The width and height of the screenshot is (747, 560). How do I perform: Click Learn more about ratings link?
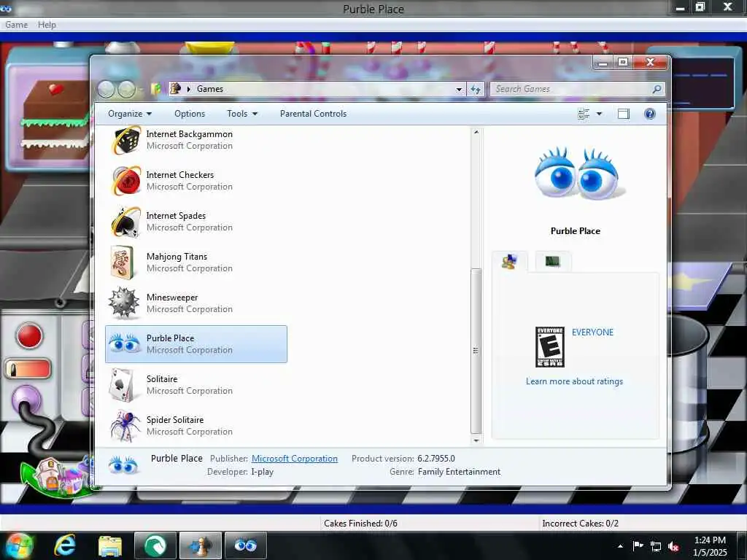tap(574, 381)
